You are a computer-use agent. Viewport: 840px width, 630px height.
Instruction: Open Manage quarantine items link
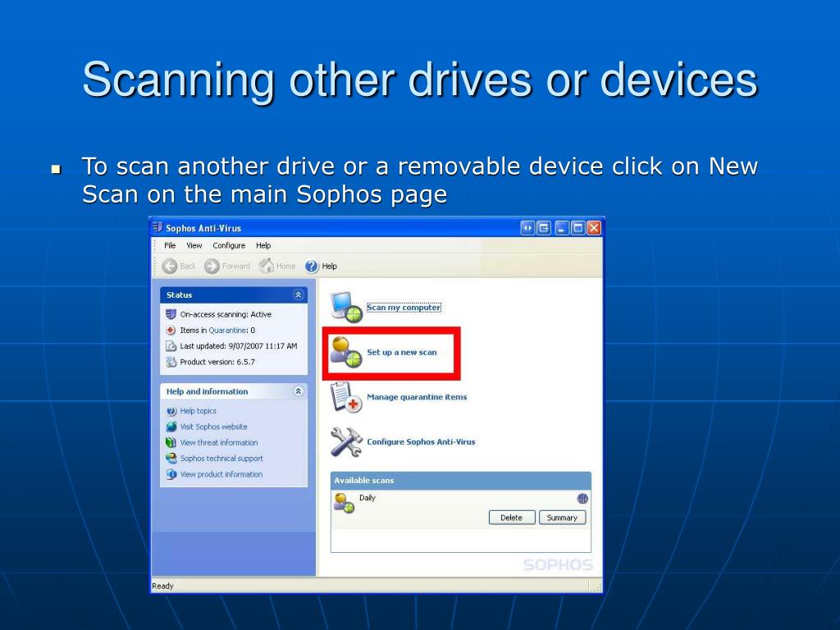click(x=417, y=397)
